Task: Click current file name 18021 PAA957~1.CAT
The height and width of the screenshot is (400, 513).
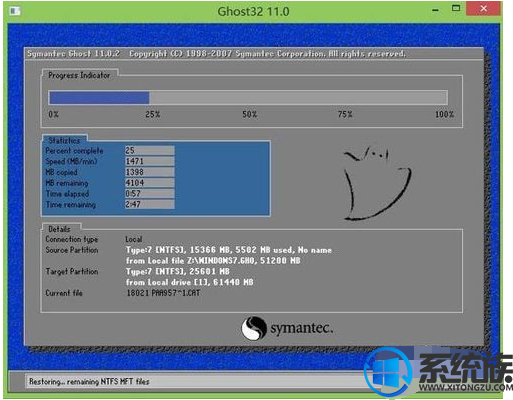Action: click(163, 293)
